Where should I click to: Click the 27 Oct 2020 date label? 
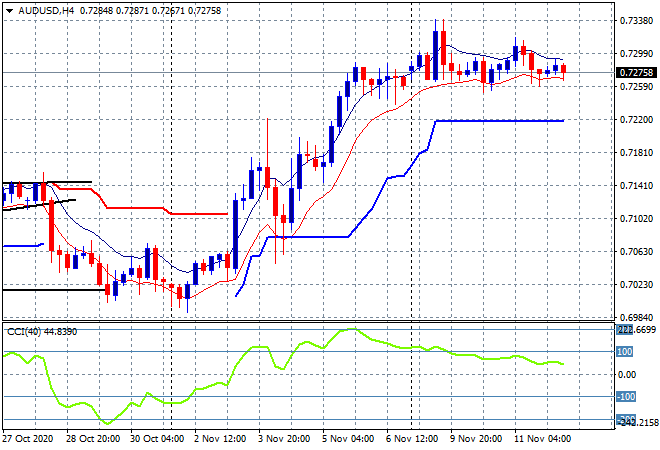(x=28, y=439)
